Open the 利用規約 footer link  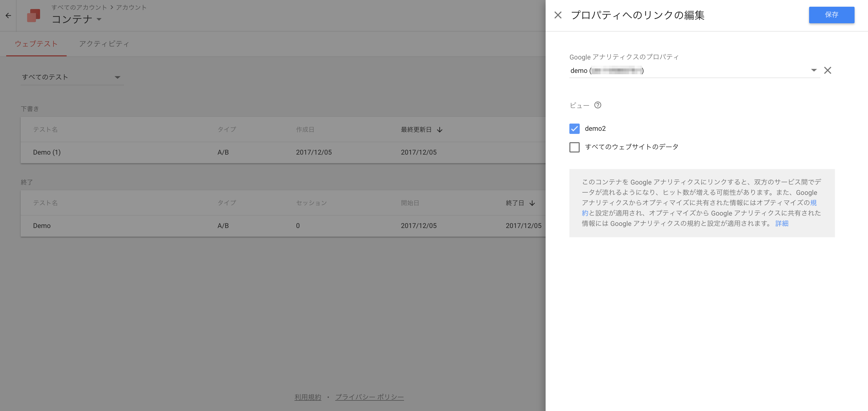click(308, 397)
